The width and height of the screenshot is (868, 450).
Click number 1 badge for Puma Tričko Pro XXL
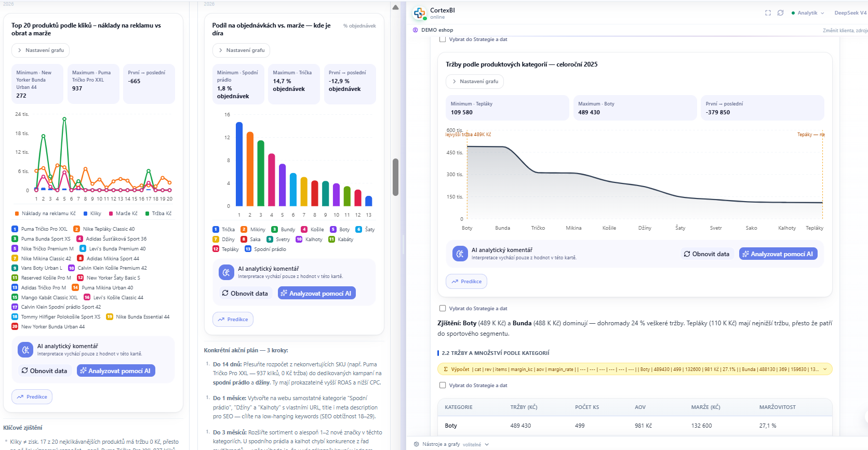(x=15, y=229)
